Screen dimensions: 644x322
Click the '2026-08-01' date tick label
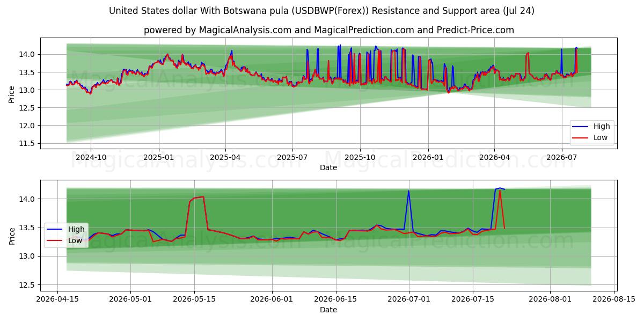(550, 299)
